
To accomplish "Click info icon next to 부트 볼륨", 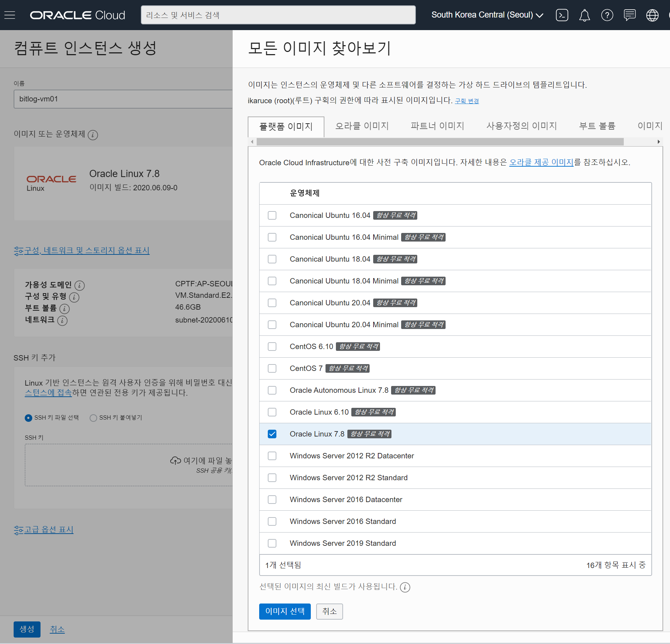I will 65,309.
